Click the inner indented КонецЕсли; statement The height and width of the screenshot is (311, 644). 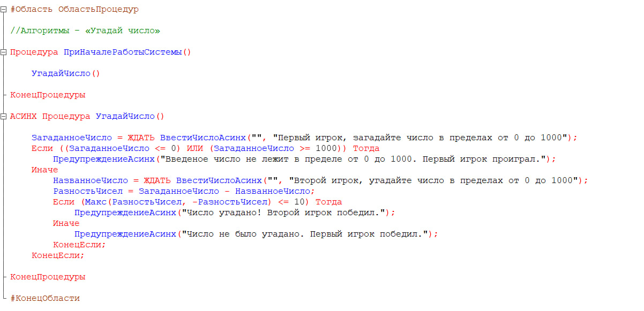click(79, 245)
